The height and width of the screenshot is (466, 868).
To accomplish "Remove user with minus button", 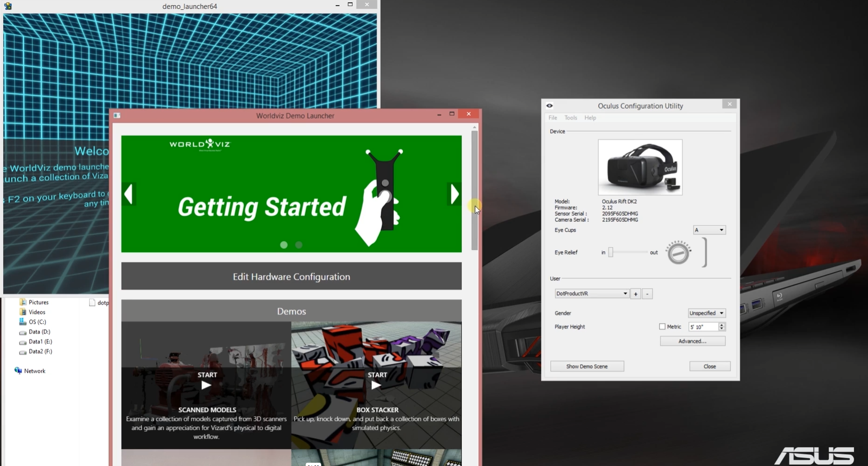I will tap(647, 294).
